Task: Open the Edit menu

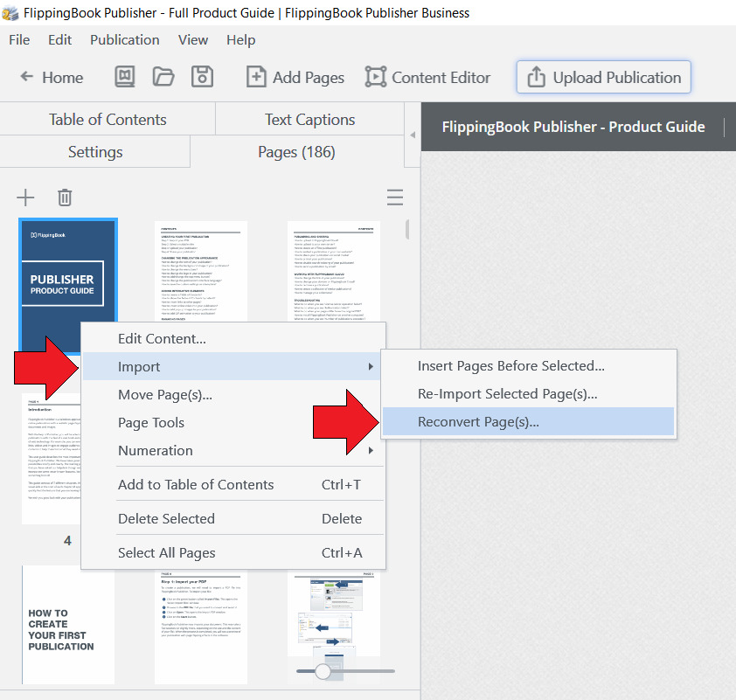Action: coord(60,40)
